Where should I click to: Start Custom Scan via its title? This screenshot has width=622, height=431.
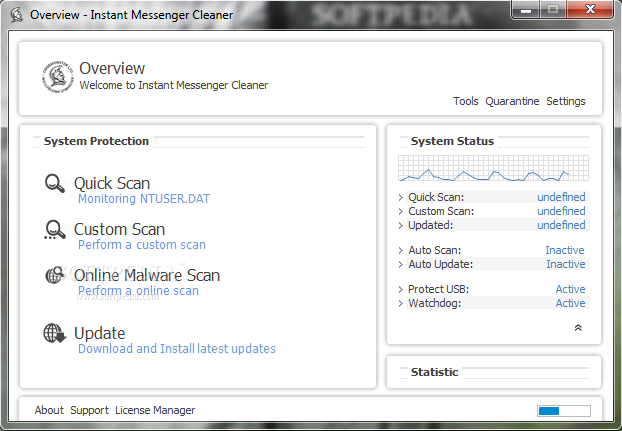pos(119,229)
